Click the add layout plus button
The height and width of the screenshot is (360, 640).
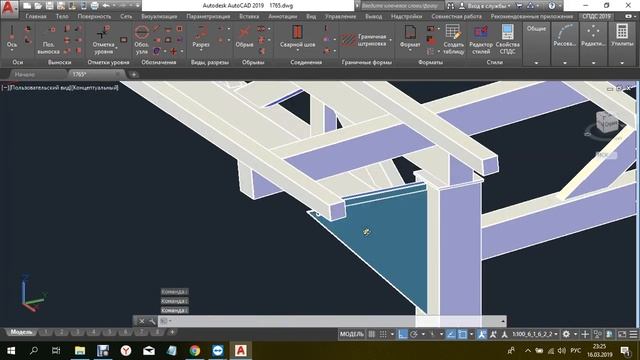click(x=172, y=332)
